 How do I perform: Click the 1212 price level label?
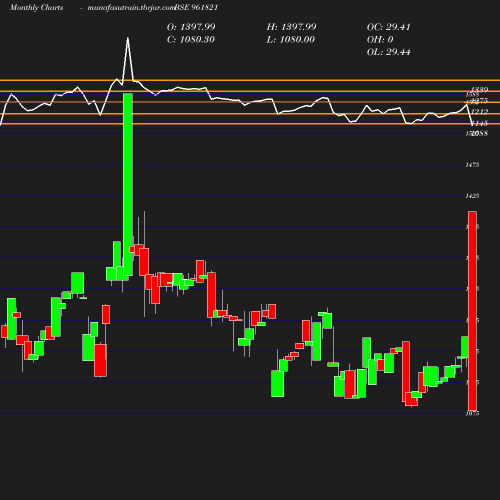tap(480, 112)
